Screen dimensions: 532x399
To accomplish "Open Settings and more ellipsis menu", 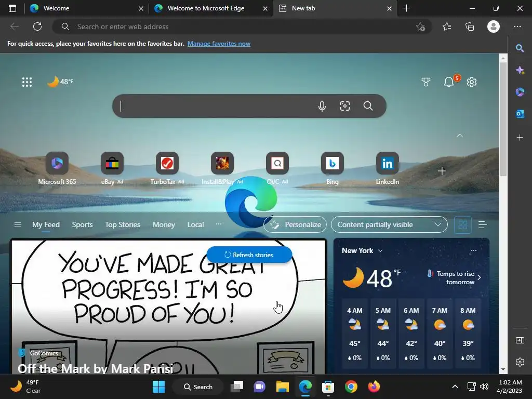I will pos(517,26).
